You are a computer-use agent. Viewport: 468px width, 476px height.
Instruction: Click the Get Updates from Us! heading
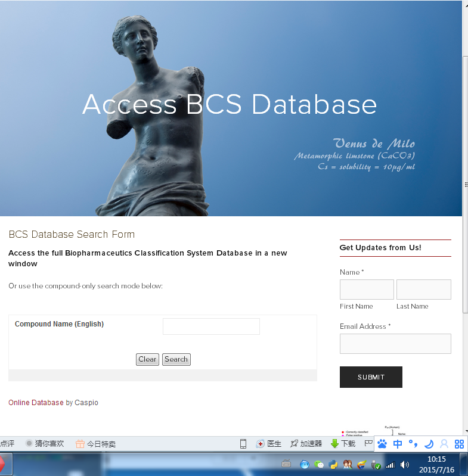point(380,248)
